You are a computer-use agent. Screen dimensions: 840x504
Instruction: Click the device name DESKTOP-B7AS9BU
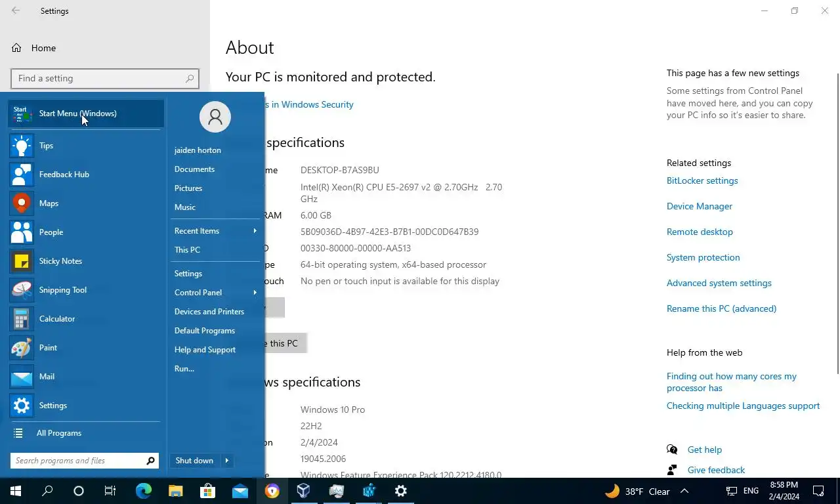[x=340, y=170]
